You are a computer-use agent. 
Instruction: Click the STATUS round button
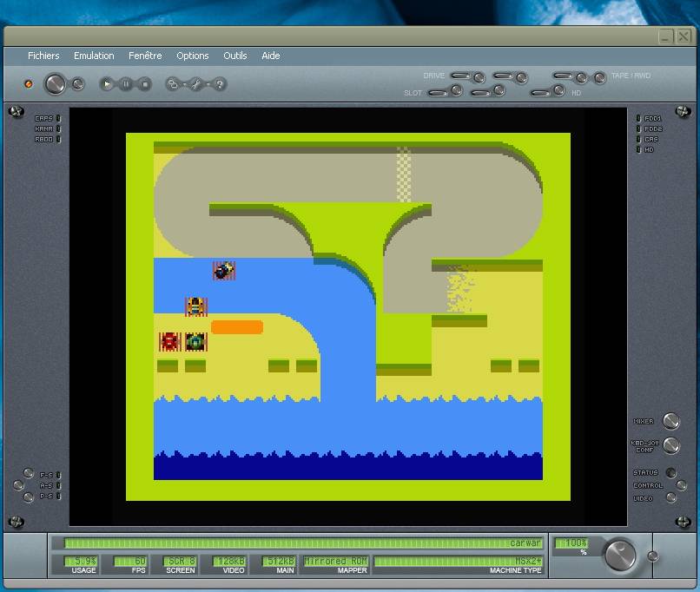(670, 472)
